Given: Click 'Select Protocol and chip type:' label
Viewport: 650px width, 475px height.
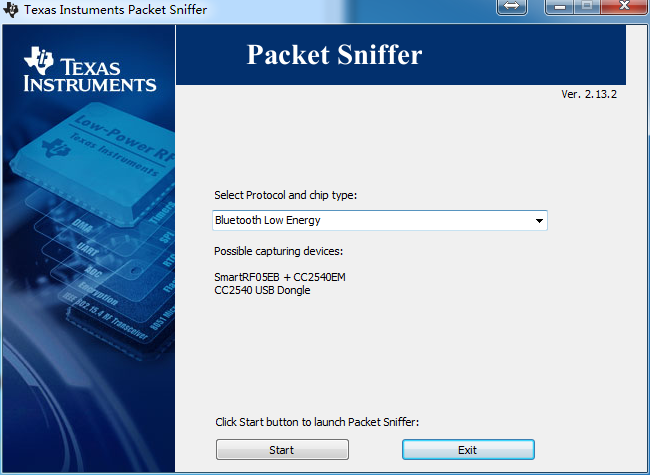Looking at the screenshot, I should click(x=285, y=195).
